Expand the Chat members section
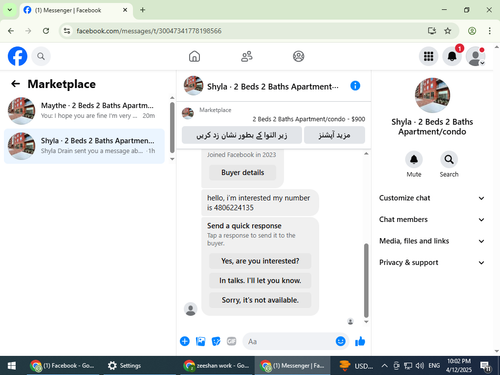This screenshot has width=500, height=375. [x=432, y=219]
